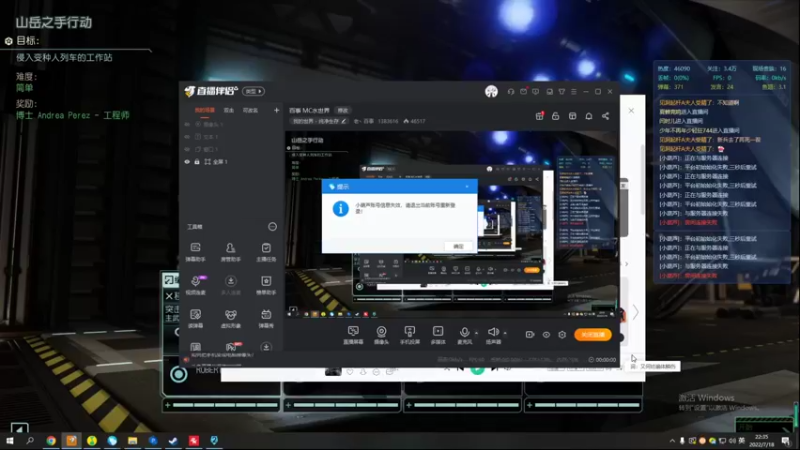
Task: Click the 类型 pill button with arrow
Action: (254, 91)
